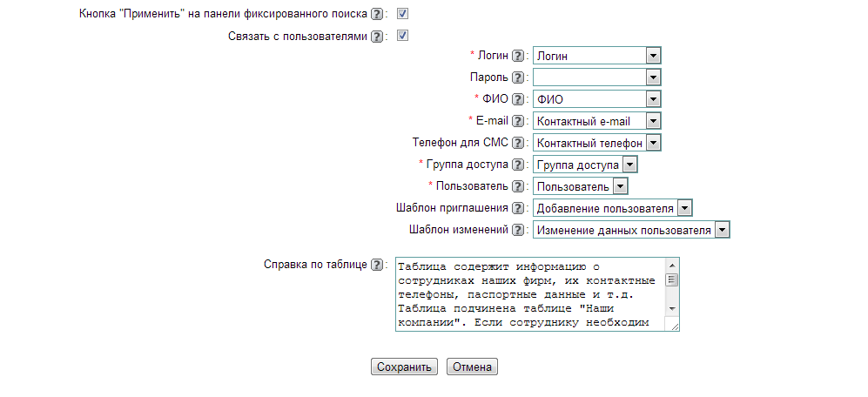Open the Логин dropdown
This screenshot has height=397, width=868.
(653, 56)
